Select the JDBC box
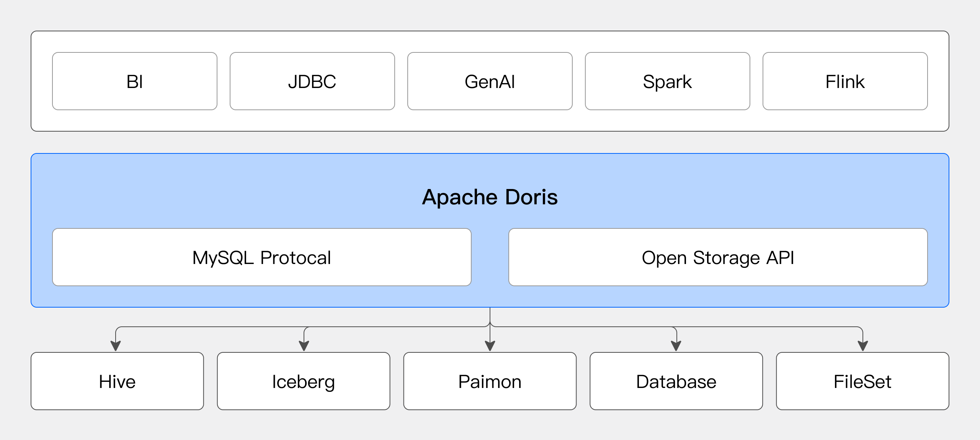This screenshot has width=980, height=440. 312,81
